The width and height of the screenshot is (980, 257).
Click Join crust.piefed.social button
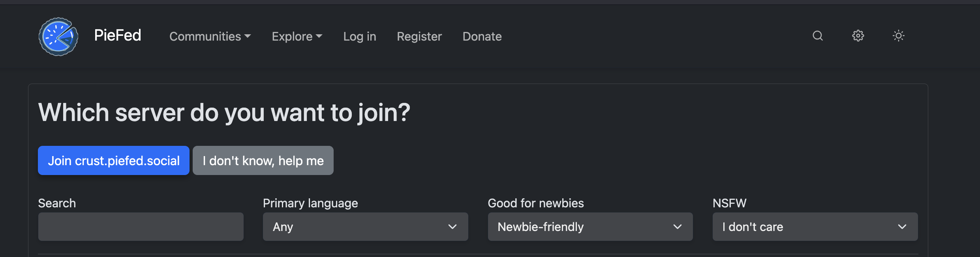pyautogui.click(x=114, y=160)
